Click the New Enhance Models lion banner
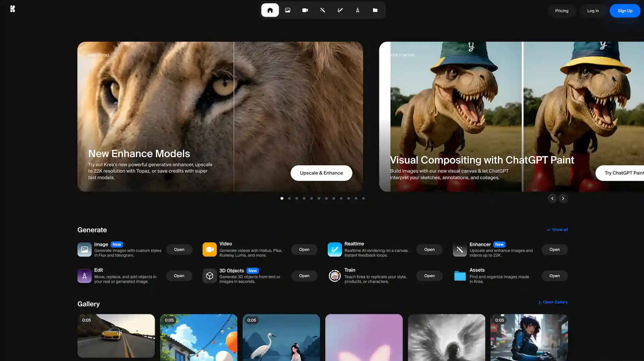Viewport: 644px width, 361px height. (220, 116)
